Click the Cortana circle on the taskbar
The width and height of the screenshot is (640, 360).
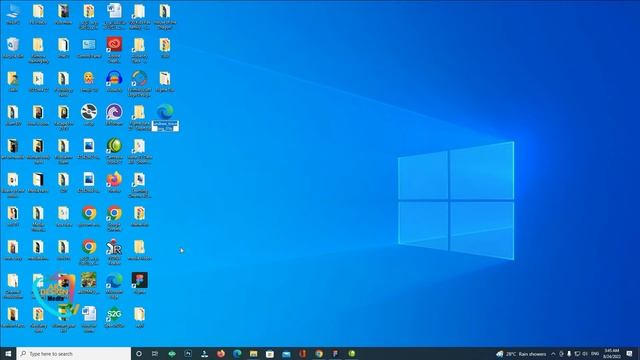tap(139, 353)
